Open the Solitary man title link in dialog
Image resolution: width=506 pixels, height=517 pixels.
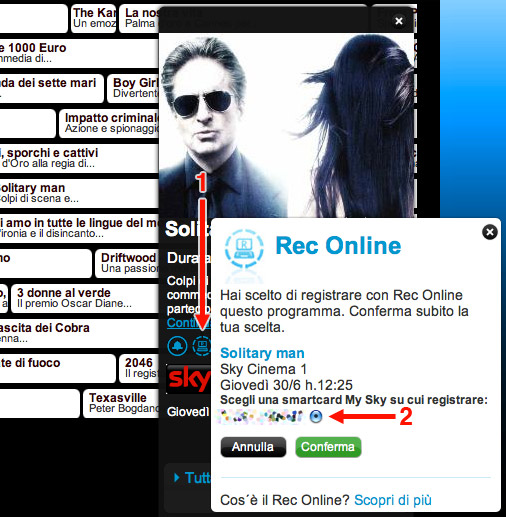(262, 353)
